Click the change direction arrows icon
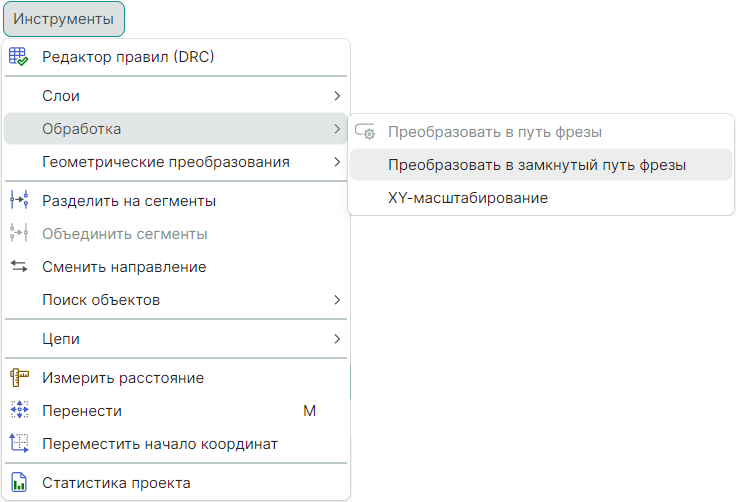Viewport: 736px width, 502px height. coord(19,267)
